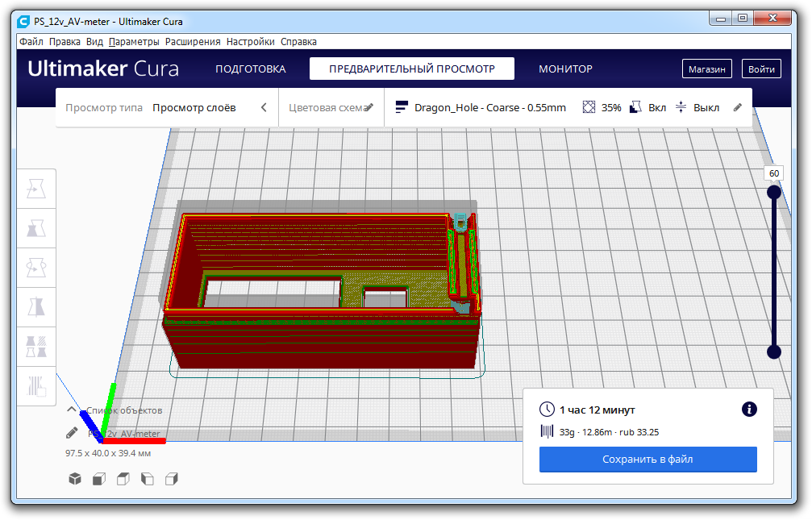This screenshot has height=520, width=812.
Task: Select the Rotate tool
Action: pos(36,268)
